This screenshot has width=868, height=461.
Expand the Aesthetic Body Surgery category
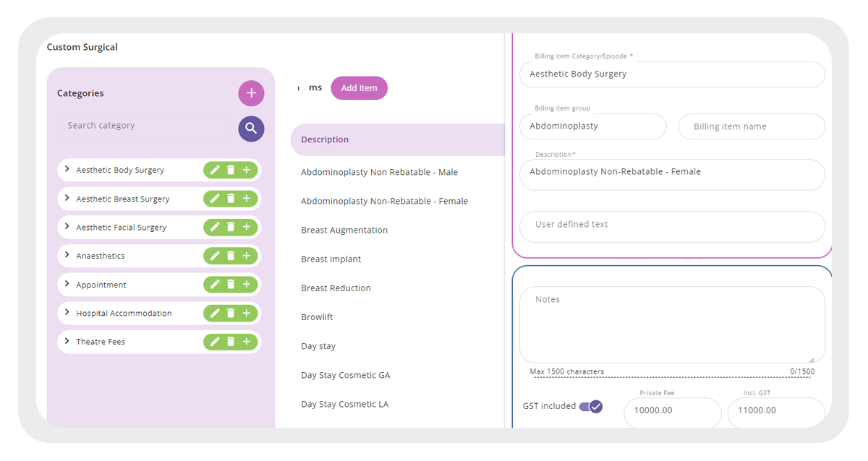[66, 170]
